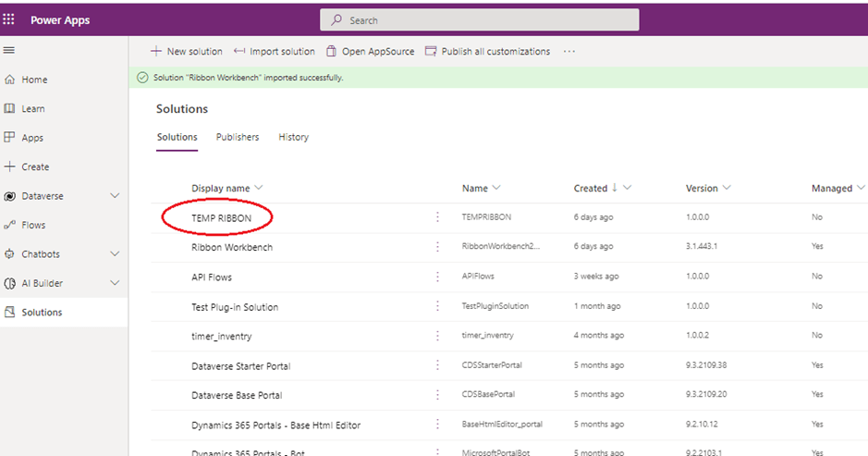Click Import solution in the toolbar

(275, 52)
